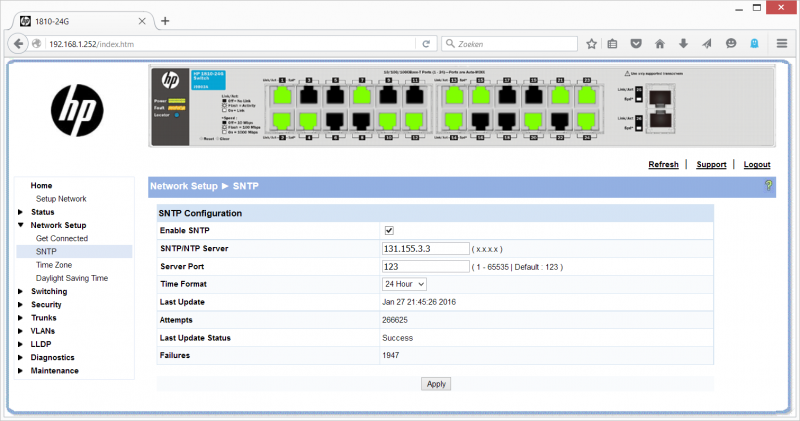This screenshot has height=421, width=800.
Task: Toggle the Enable SNTP checkbox
Action: coord(389,231)
